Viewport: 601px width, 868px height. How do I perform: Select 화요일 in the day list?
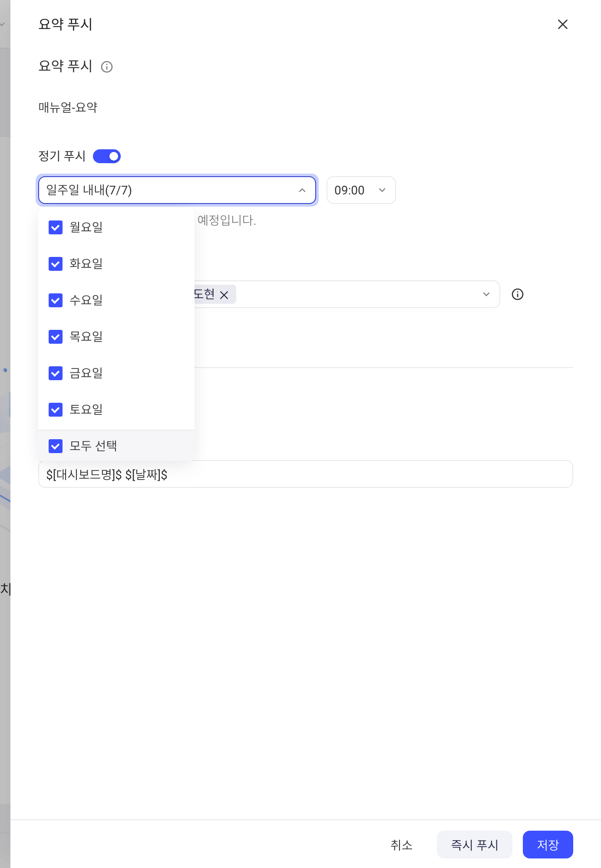pos(116,264)
